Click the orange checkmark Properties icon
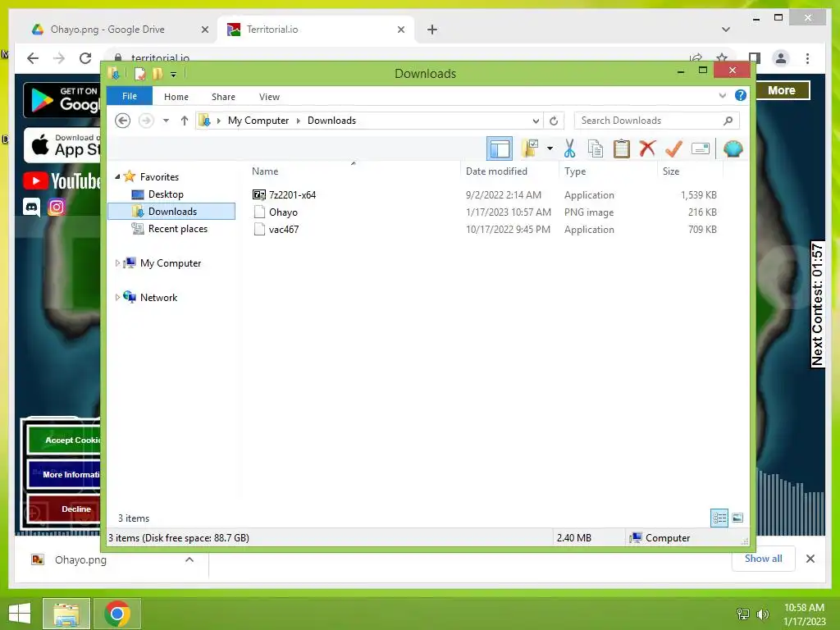 click(x=673, y=148)
